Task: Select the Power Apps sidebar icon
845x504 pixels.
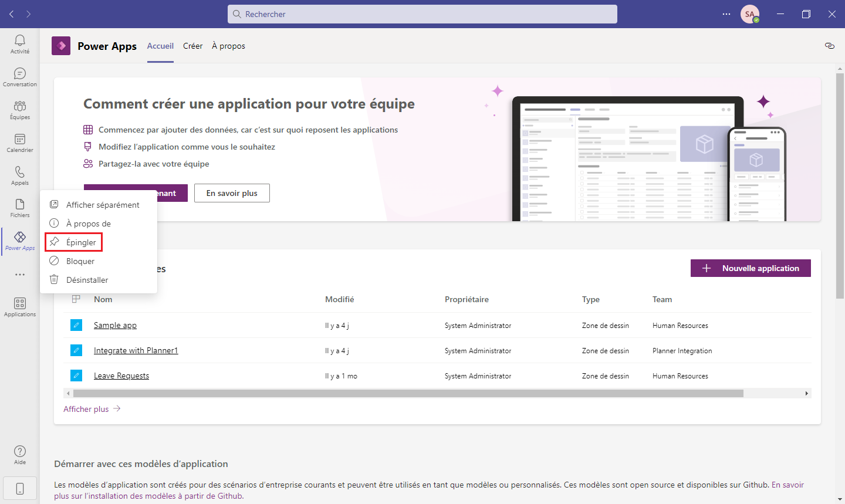Action: (19, 241)
